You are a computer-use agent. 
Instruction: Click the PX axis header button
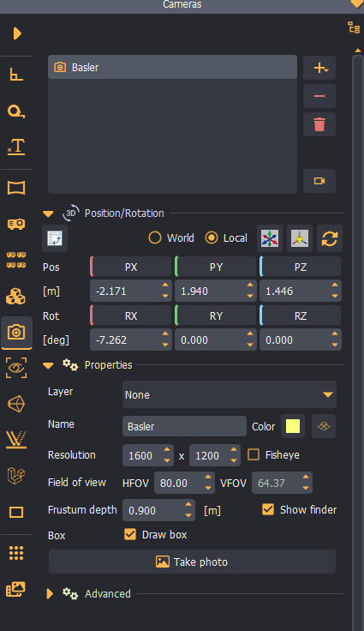point(131,267)
